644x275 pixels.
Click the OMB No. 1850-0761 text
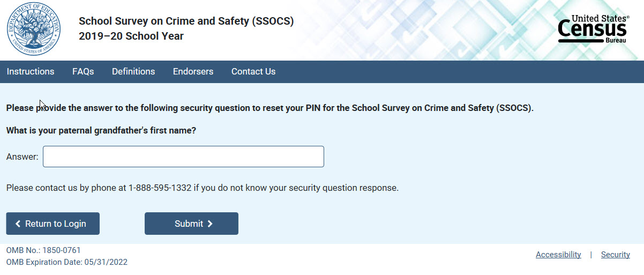(x=43, y=250)
